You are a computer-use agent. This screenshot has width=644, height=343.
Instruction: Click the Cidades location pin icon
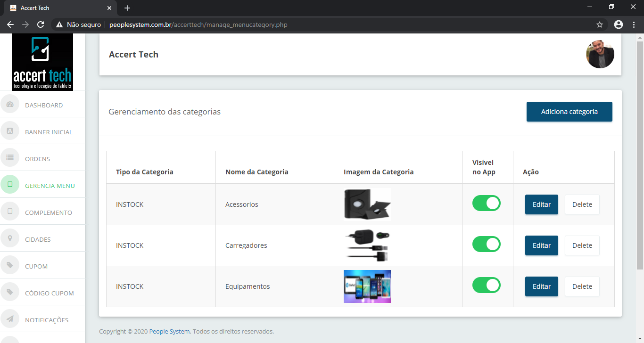[10, 238]
